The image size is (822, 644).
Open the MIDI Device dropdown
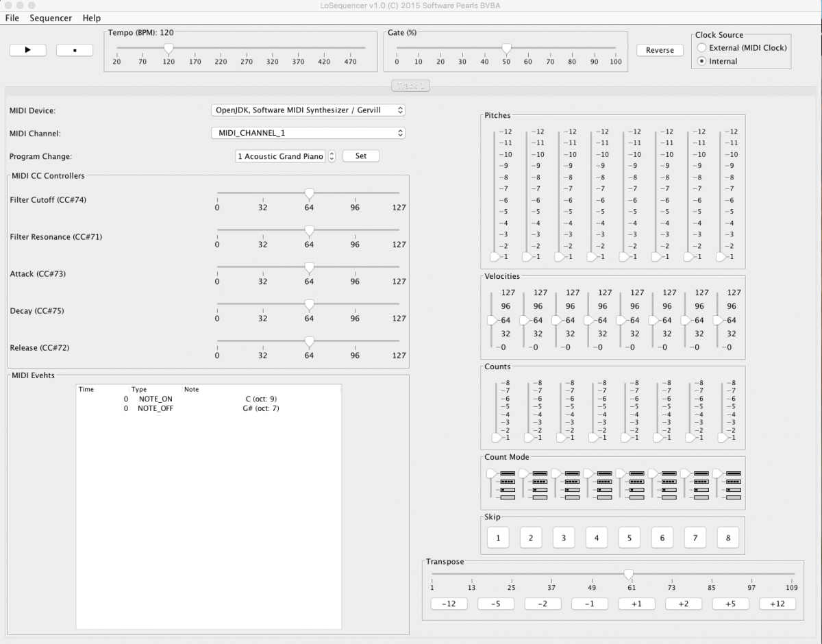(x=308, y=110)
